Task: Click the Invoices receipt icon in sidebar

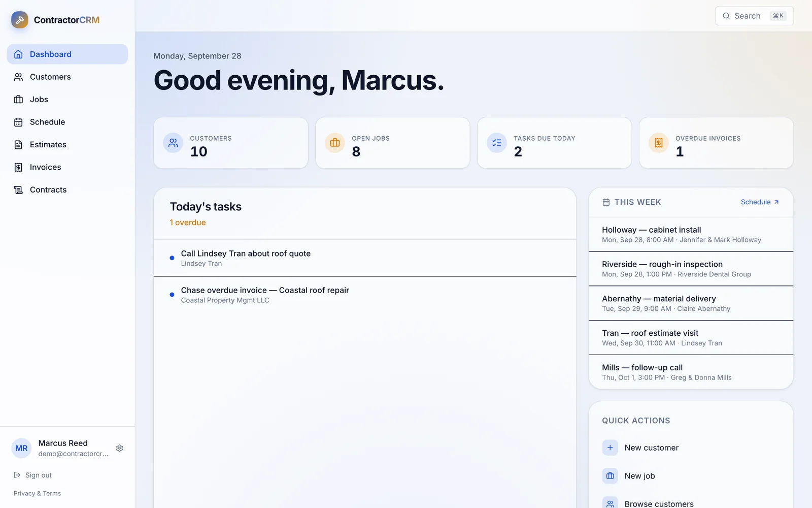Action: tap(18, 167)
